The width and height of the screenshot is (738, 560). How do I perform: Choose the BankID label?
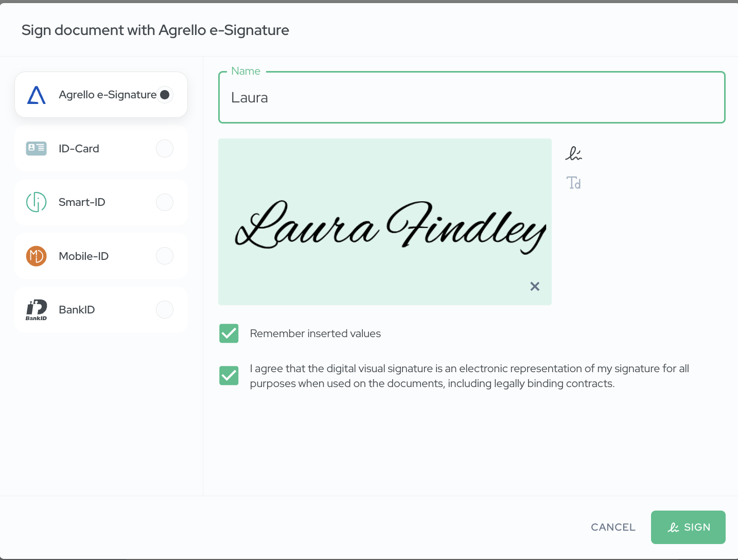77,310
